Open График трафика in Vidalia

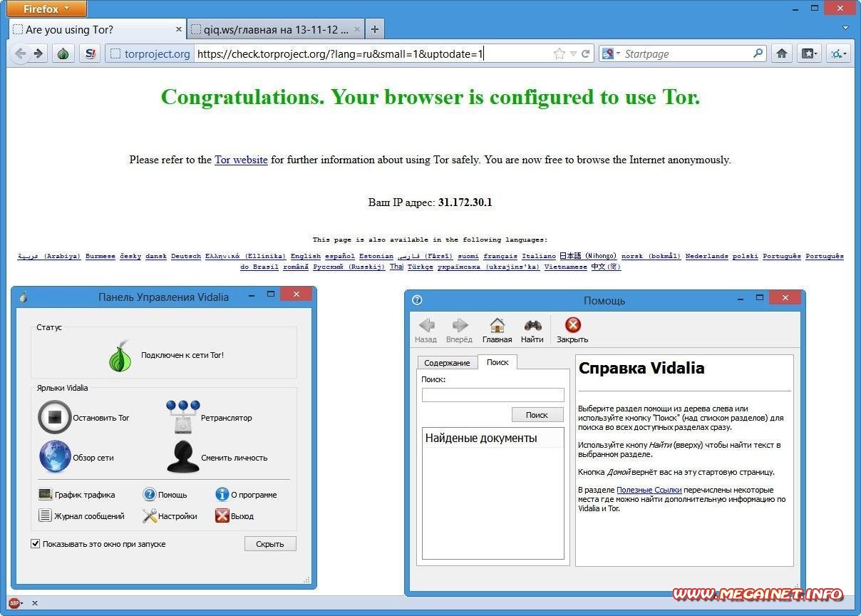(x=76, y=494)
